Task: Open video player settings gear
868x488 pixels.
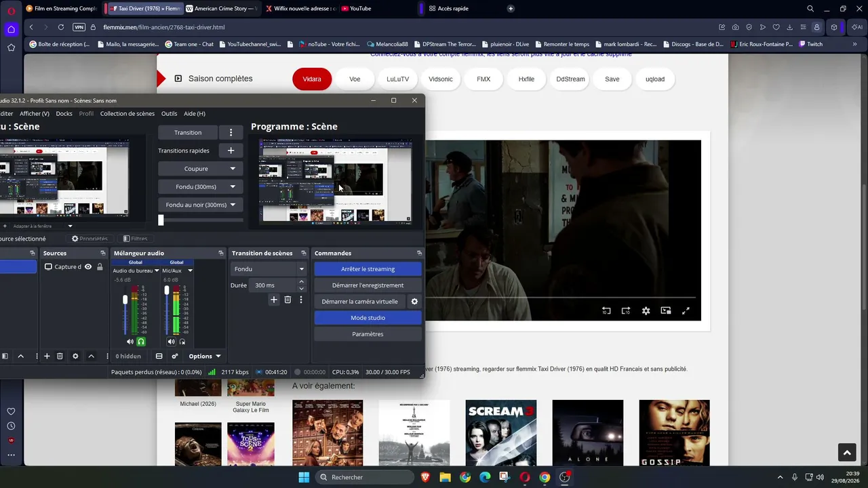Action: pyautogui.click(x=646, y=310)
